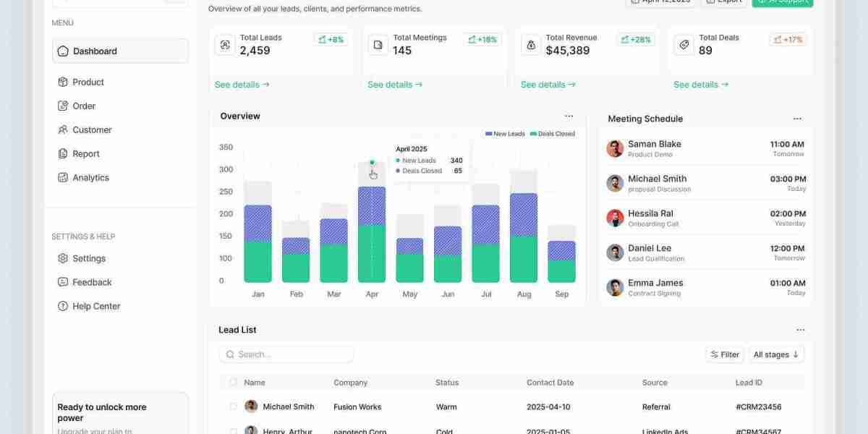
Task: Click the Lead List search field
Action: 286,354
